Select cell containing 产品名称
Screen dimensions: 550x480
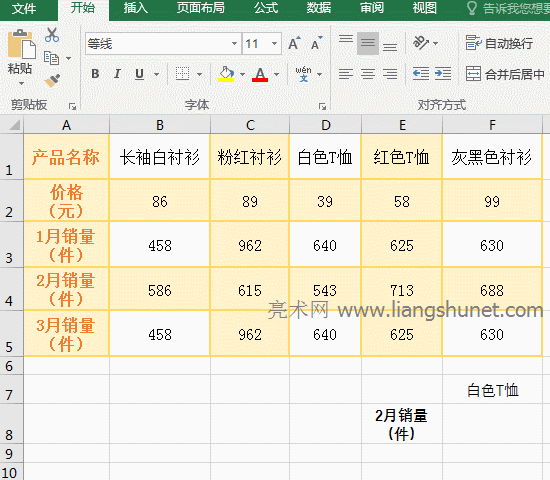pos(66,156)
